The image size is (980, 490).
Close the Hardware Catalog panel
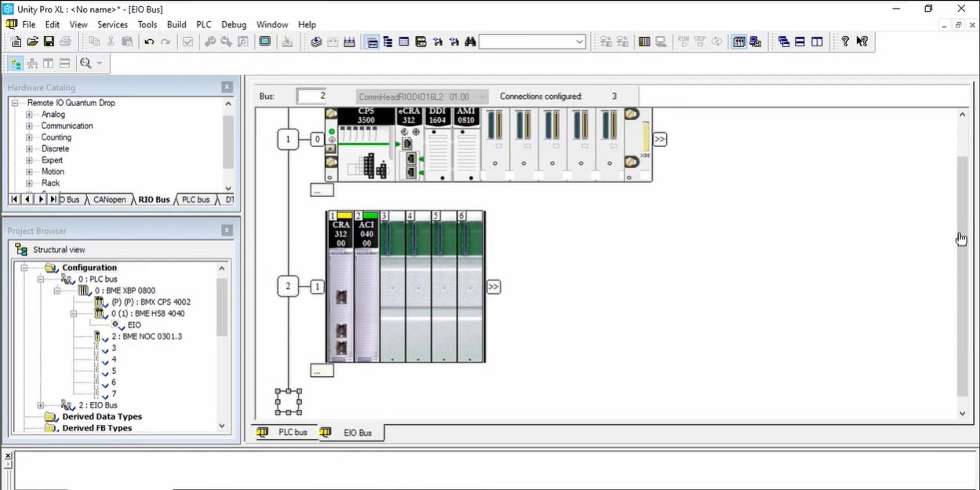click(x=227, y=87)
